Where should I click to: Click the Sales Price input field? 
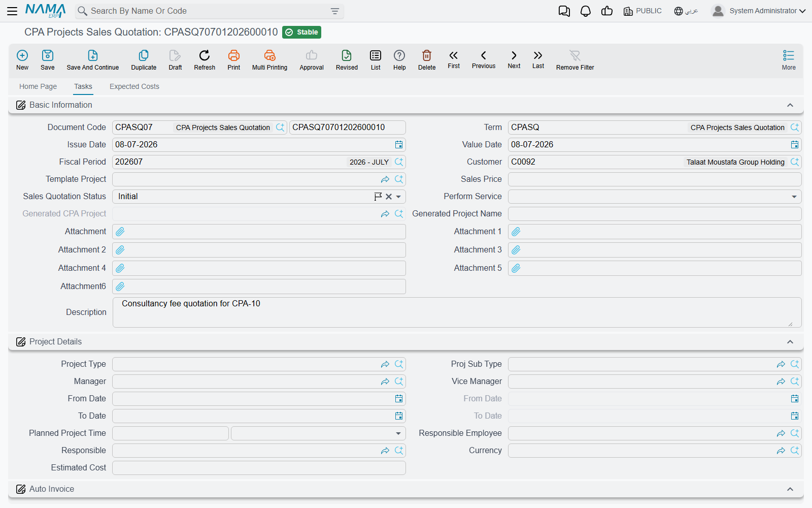(655, 179)
